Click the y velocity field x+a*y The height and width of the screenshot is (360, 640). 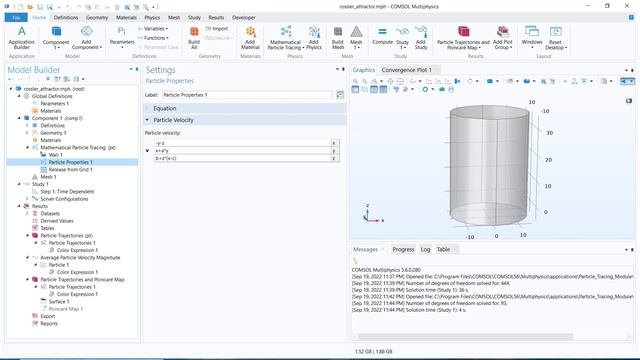pyautogui.click(x=242, y=151)
